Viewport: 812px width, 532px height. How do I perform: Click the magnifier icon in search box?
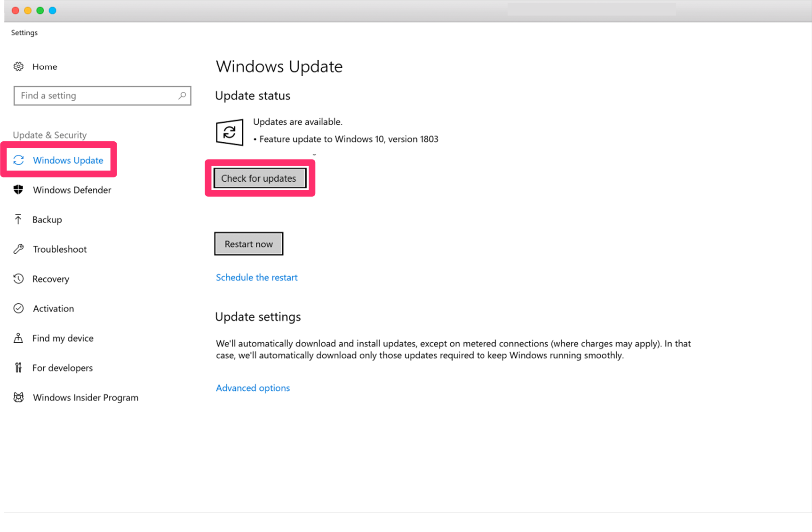182,96
